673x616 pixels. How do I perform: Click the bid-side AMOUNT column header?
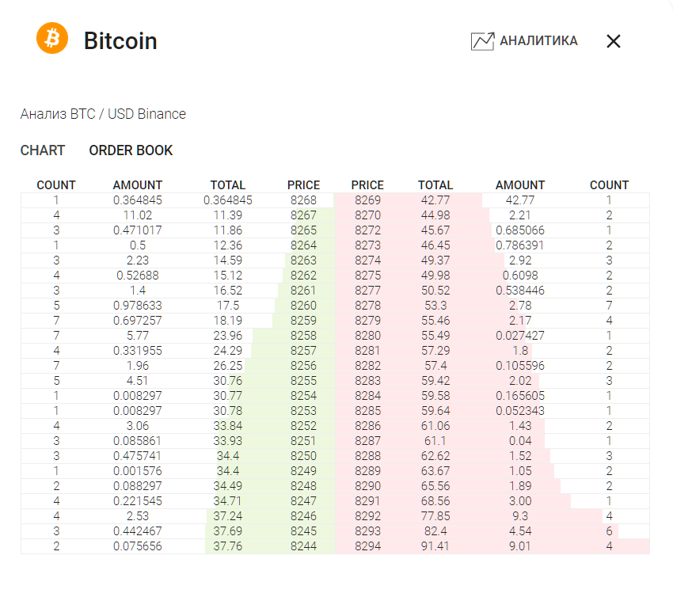pyautogui.click(x=138, y=185)
